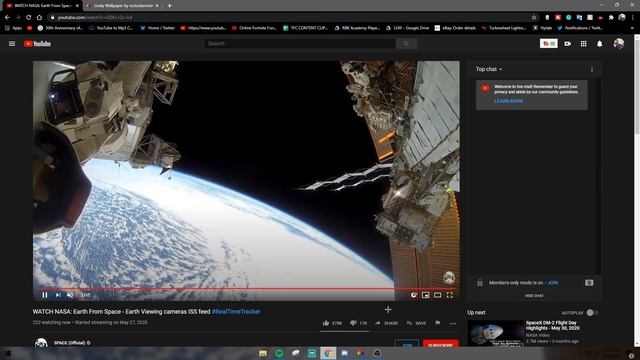Click JOIN in the members-only chat notice
The image size is (640, 360).
pos(553,282)
